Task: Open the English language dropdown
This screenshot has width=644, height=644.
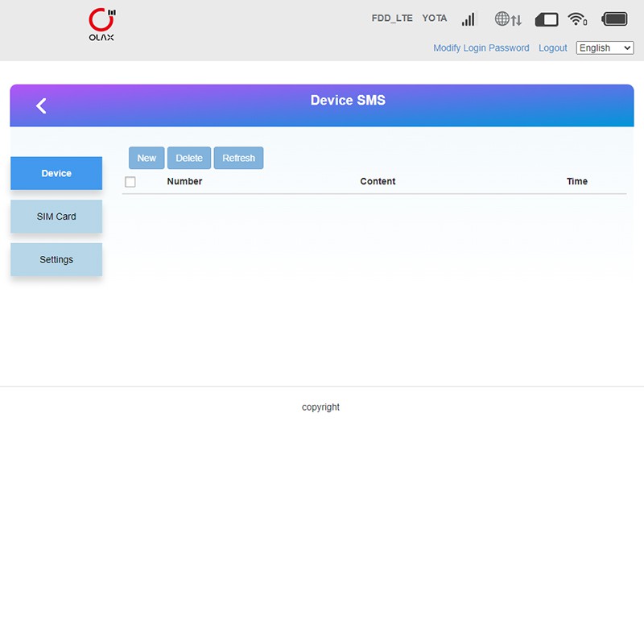Action: (x=605, y=48)
